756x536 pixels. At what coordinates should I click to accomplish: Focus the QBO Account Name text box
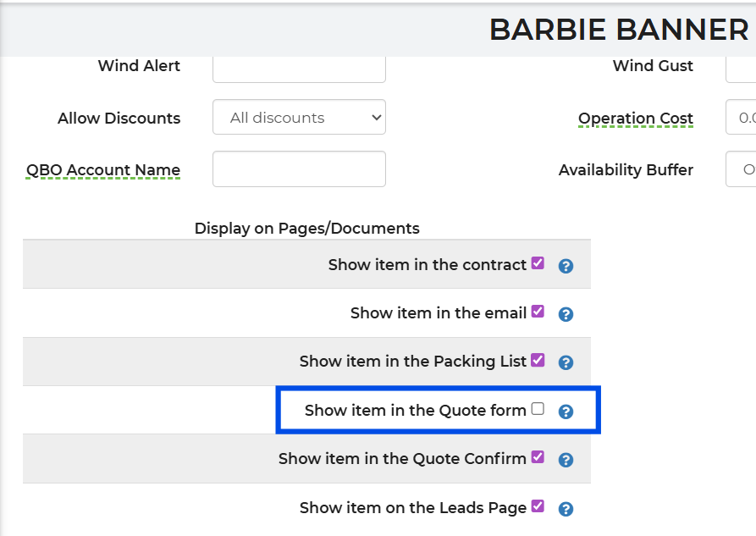coord(299,169)
